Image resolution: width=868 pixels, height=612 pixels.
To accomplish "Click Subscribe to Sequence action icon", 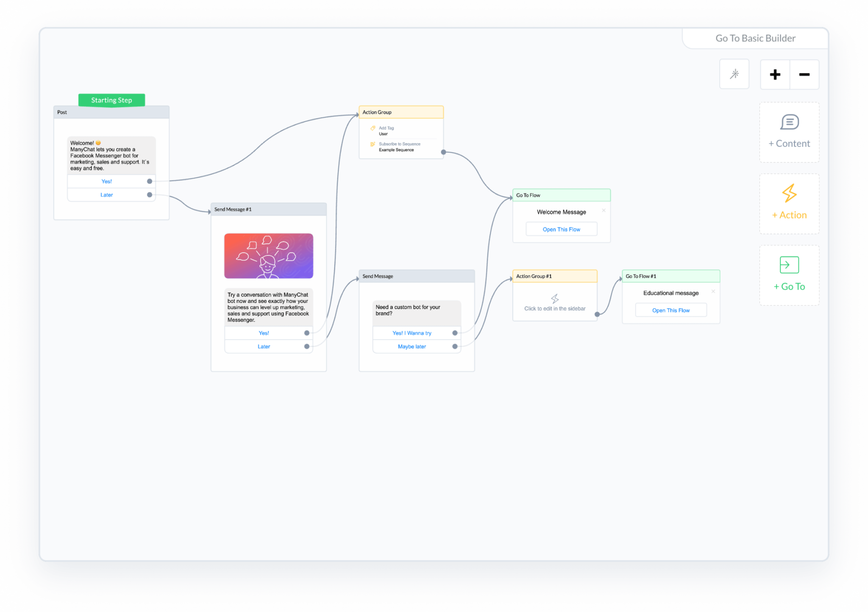I will [373, 144].
